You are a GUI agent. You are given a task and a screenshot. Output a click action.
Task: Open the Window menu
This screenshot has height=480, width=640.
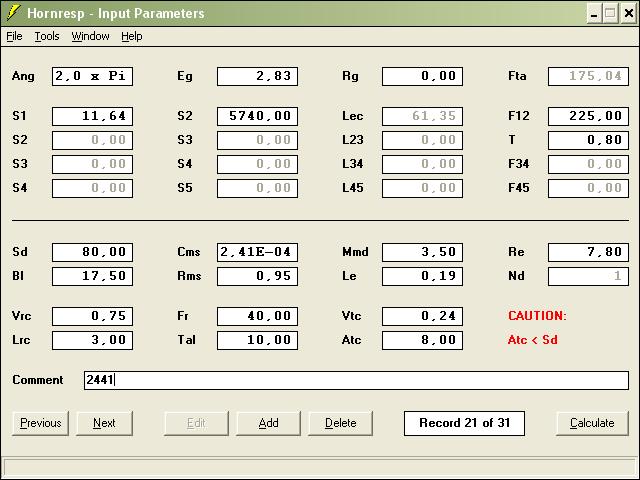pos(90,36)
